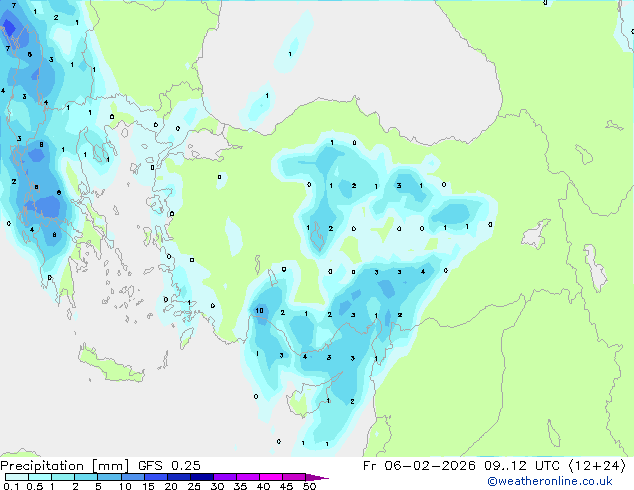
Task: Select the 5–10 mm legend swatch
Action: click(x=109, y=477)
